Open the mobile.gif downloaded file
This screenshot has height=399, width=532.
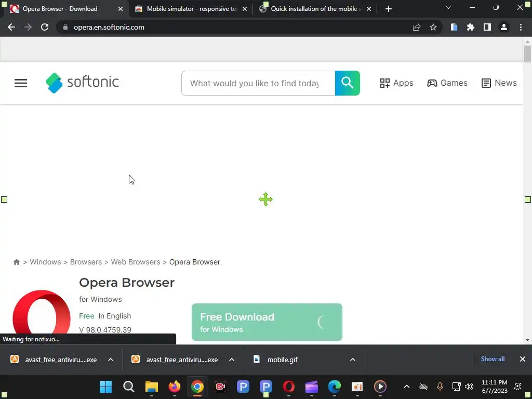point(282,360)
